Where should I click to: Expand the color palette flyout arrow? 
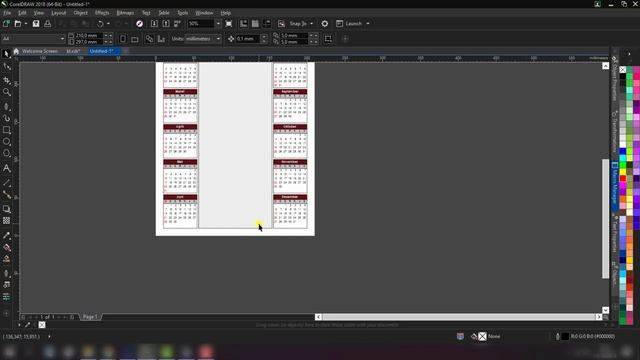pos(629,54)
